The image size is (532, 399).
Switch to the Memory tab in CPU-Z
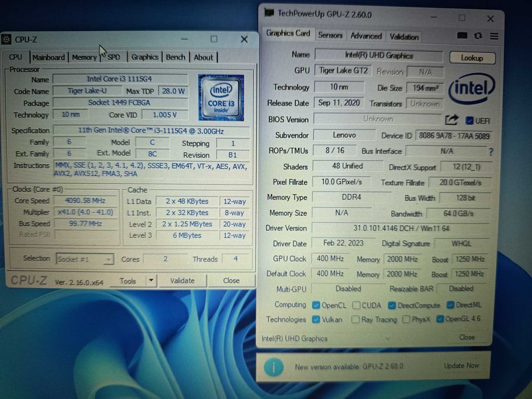84,58
